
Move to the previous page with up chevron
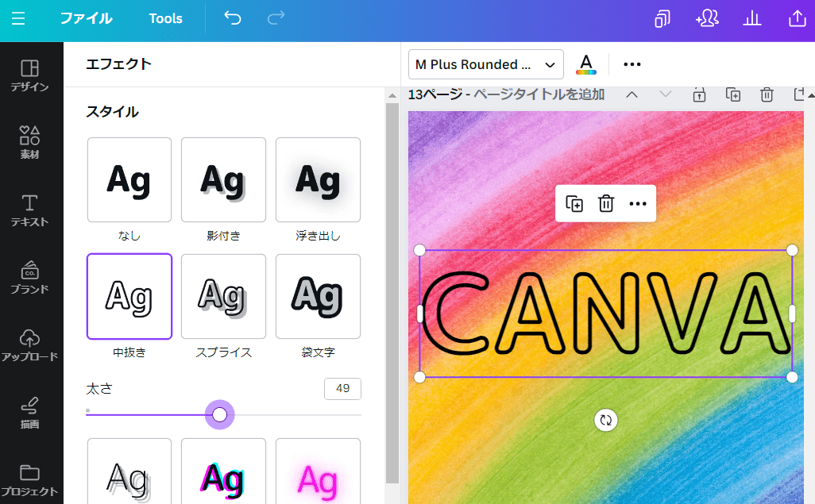[632, 94]
